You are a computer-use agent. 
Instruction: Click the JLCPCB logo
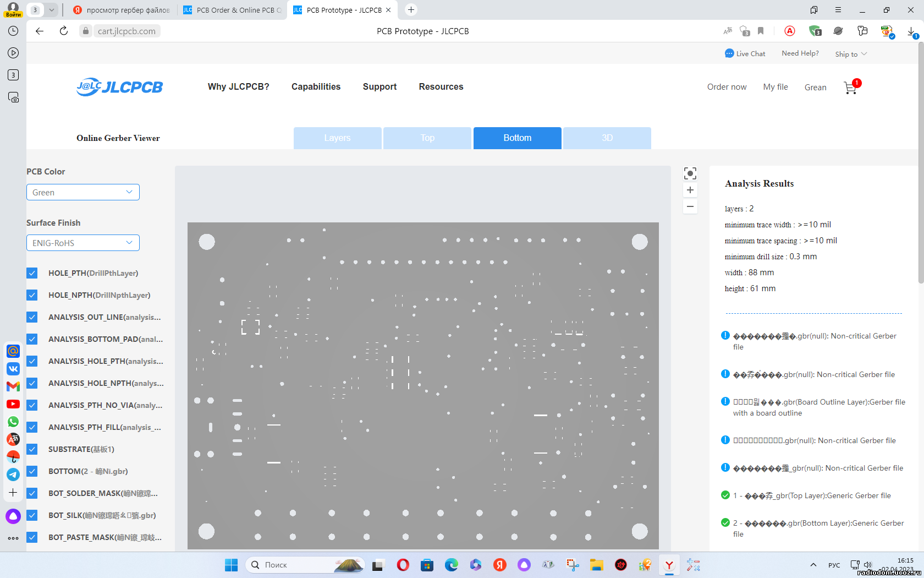pyautogui.click(x=120, y=87)
